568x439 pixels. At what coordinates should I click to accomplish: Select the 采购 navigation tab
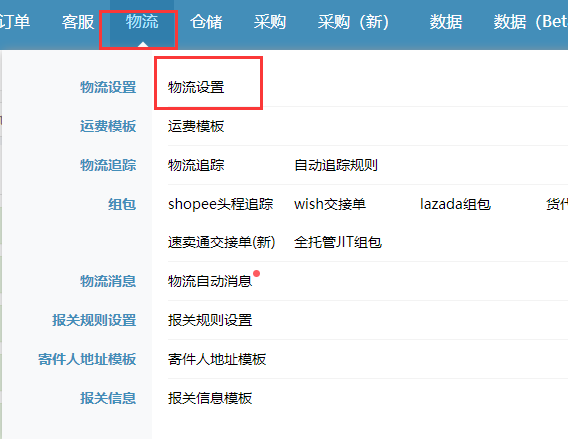[x=270, y=22]
